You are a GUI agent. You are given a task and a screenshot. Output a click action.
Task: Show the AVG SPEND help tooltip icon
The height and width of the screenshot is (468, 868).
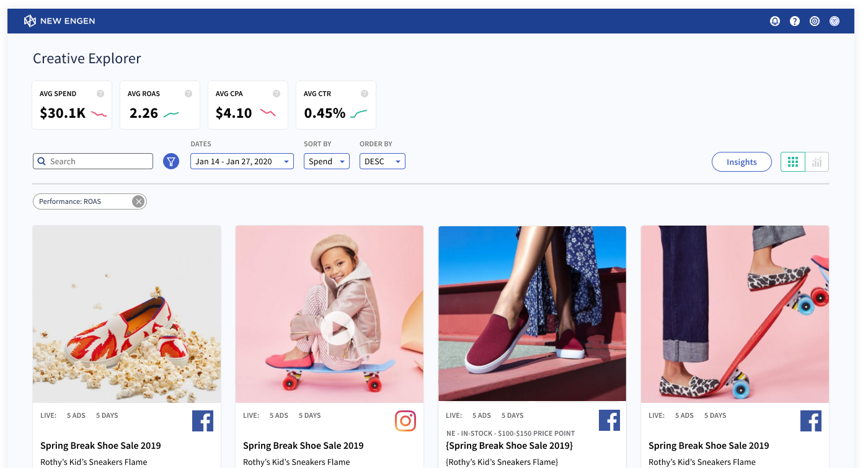(100, 94)
